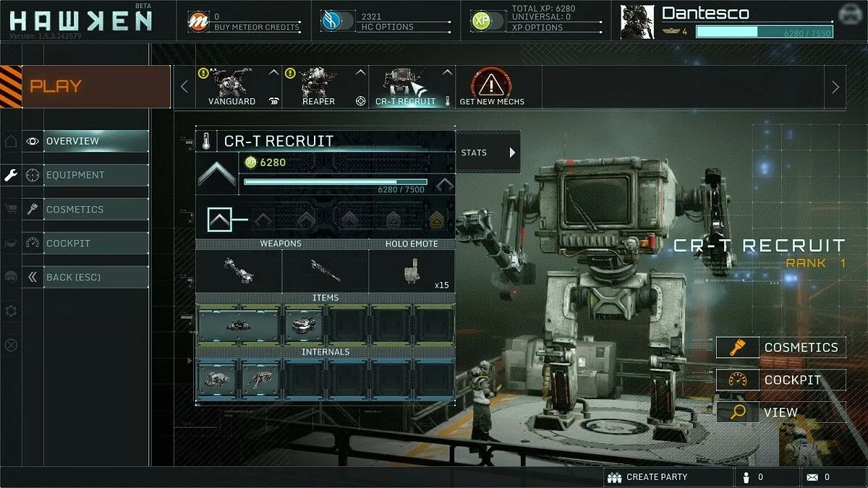Screen dimensions: 868x488
Task: Go to next mechs with right arrow
Action: point(835,87)
